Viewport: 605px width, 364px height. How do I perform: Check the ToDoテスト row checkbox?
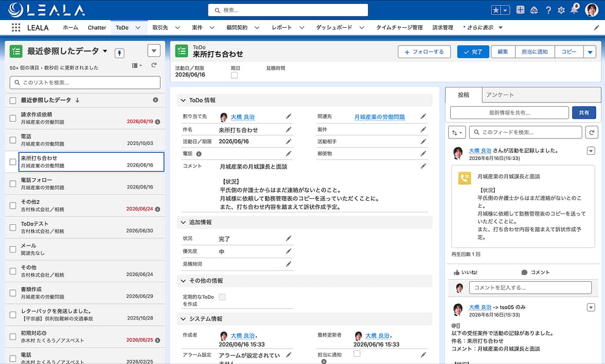coord(13,227)
